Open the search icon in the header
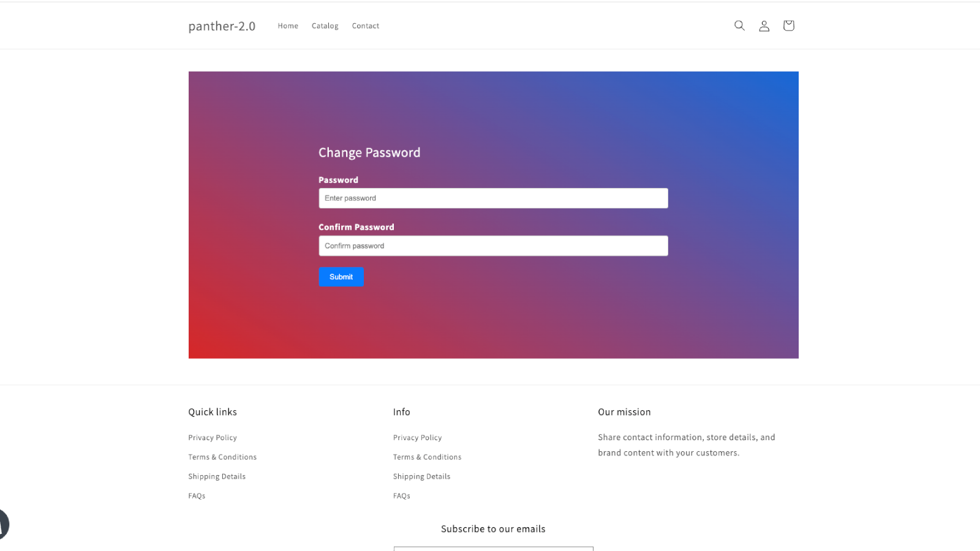 click(739, 25)
